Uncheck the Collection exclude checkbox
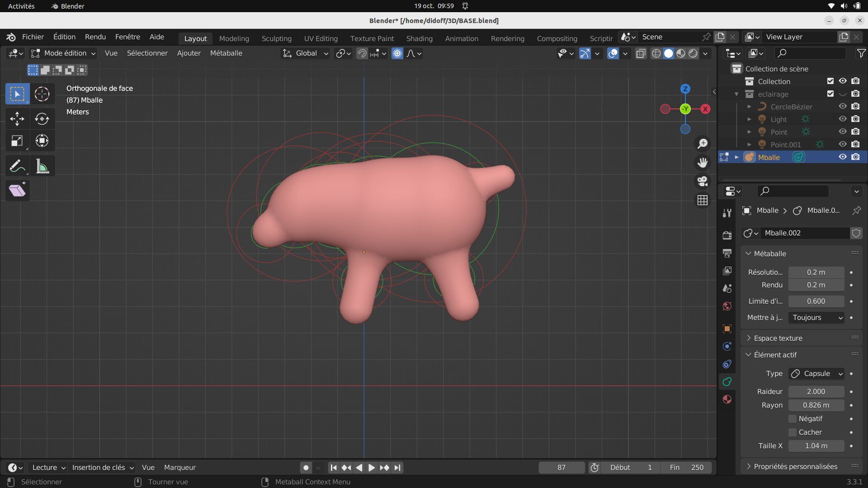This screenshot has height=488, width=868. (x=830, y=81)
